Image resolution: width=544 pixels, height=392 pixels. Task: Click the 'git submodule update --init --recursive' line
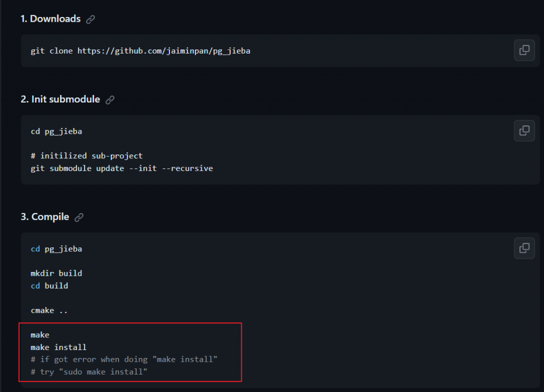coord(122,168)
